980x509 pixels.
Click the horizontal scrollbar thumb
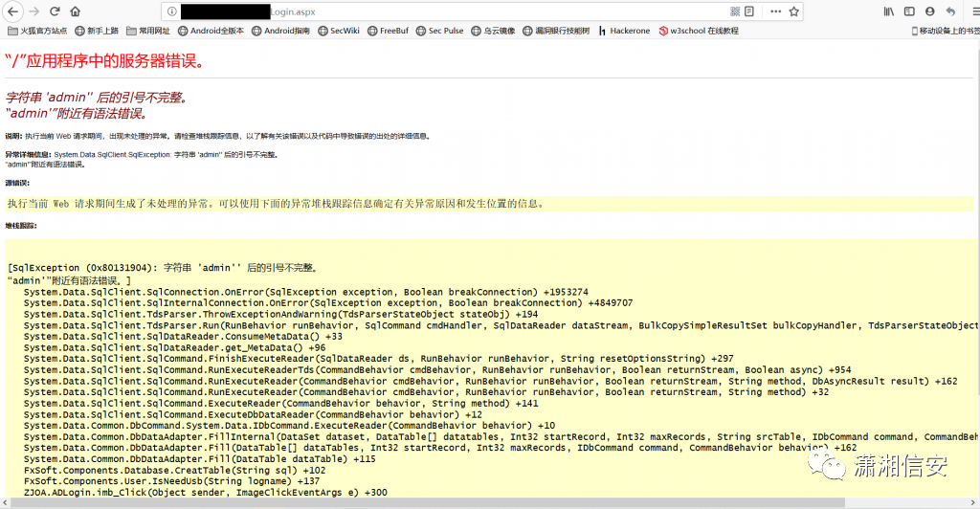tap(428, 502)
